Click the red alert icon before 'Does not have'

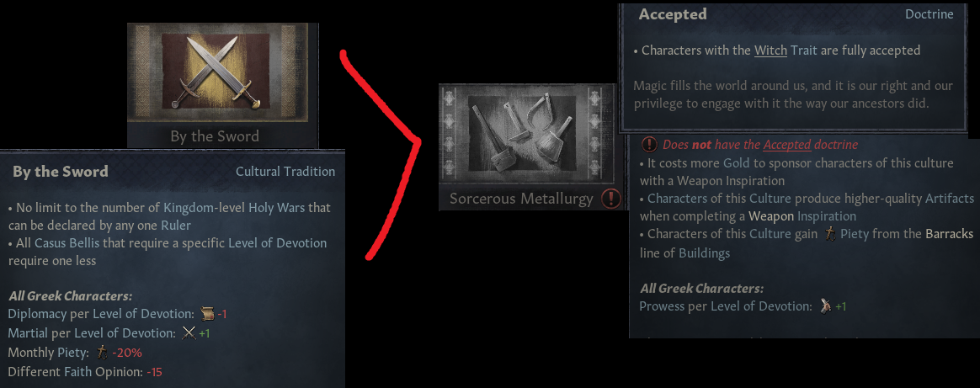[x=649, y=144]
